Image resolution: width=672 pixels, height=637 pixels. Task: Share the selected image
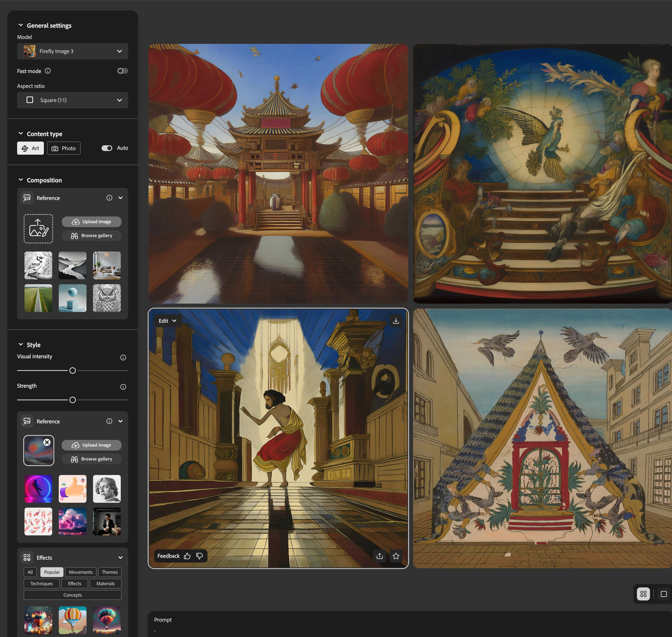(380, 556)
